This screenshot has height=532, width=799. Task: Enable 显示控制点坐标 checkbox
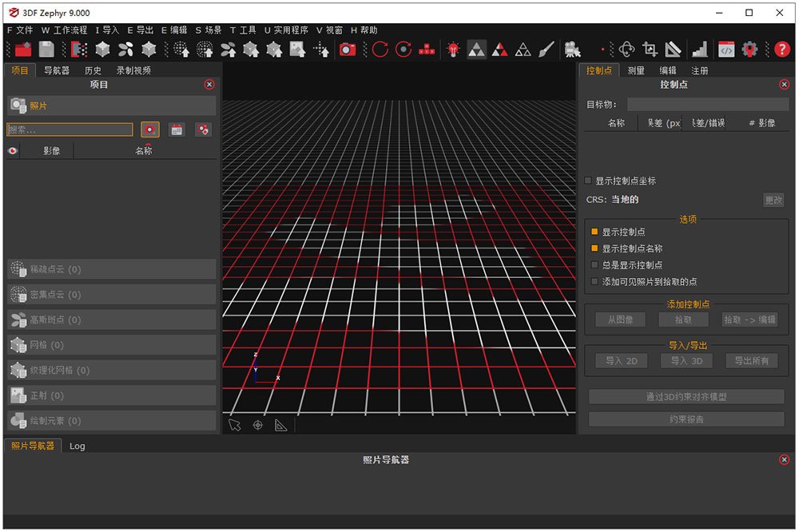pyautogui.click(x=588, y=181)
